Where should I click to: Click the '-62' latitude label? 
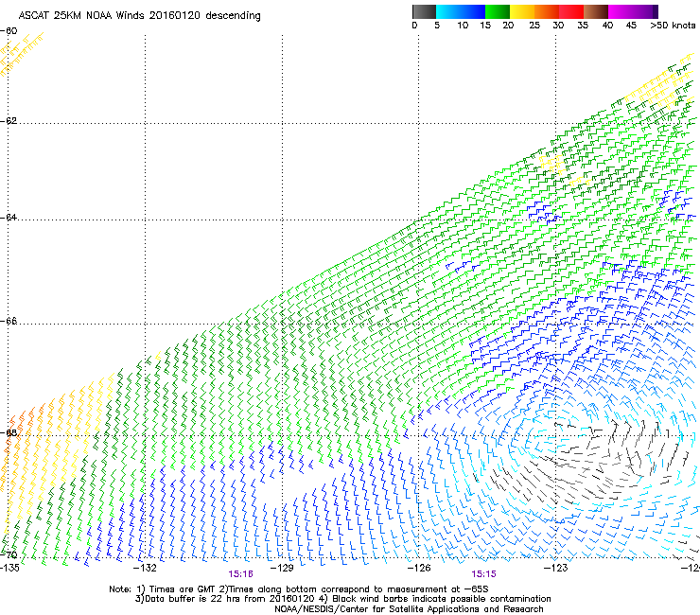pyautogui.click(x=9, y=121)
